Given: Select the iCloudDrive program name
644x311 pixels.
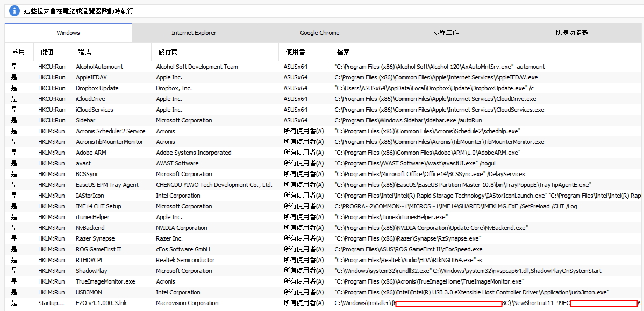Looking at the screenshot, I should tap(90, 99).
